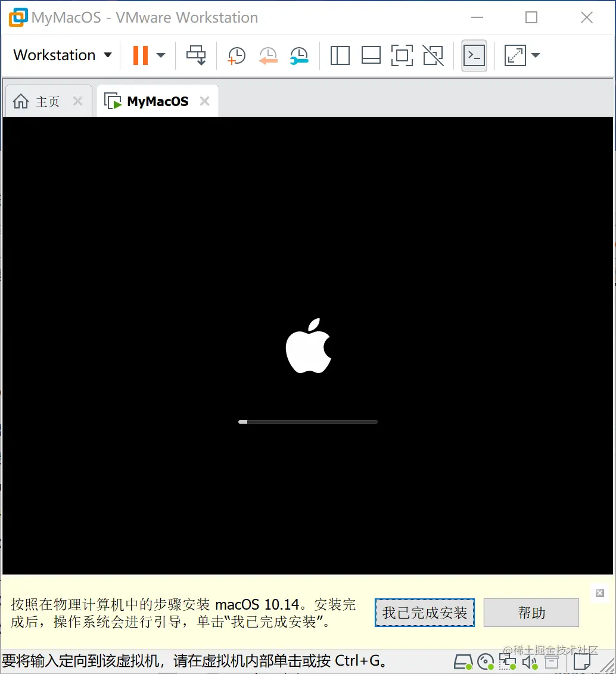
Task: Dismiss the yellow install hint bar
Action: pos(600,593)
